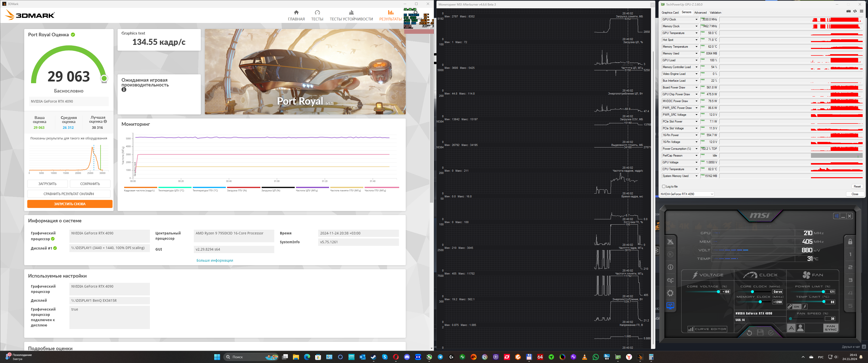Click the profile lock icon
Image resolution: width=868 pixels, height=363 pixels.
point(850,241)
